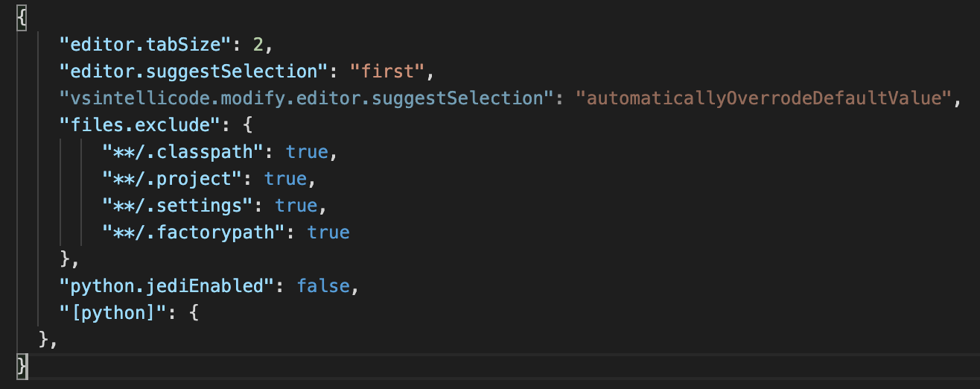Select the "first" string value
The image size is (980, 389).
(x=386, y=72)
